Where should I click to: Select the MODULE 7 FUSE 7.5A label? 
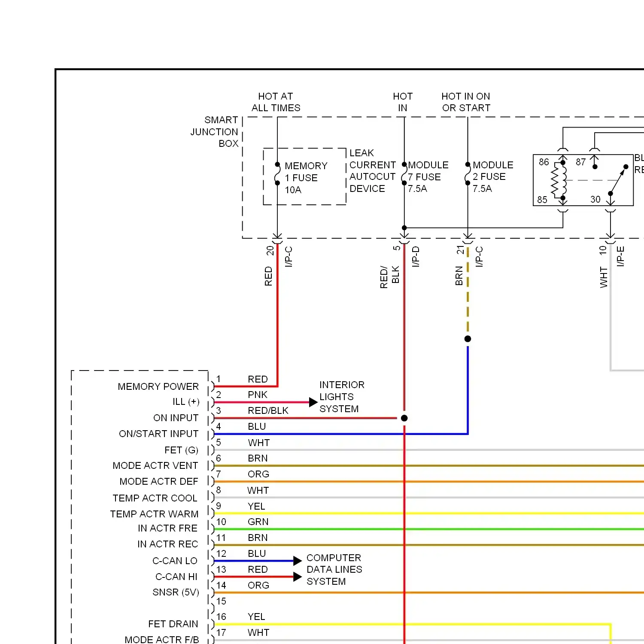pyautogui.click(x=428, y=177)
